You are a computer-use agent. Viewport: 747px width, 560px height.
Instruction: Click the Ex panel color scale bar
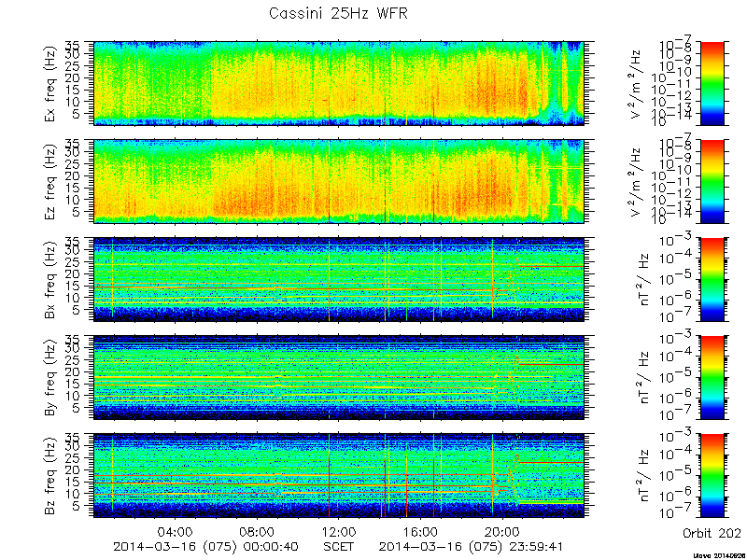712,83
